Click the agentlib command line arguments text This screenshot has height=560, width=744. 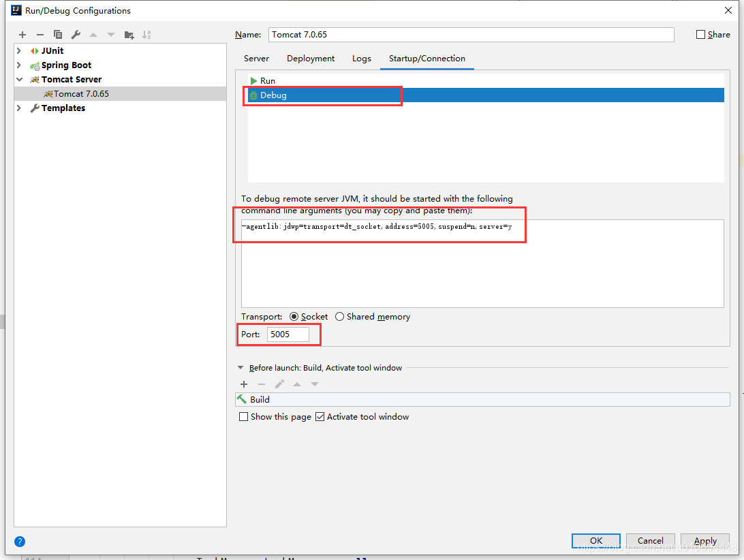377,226
